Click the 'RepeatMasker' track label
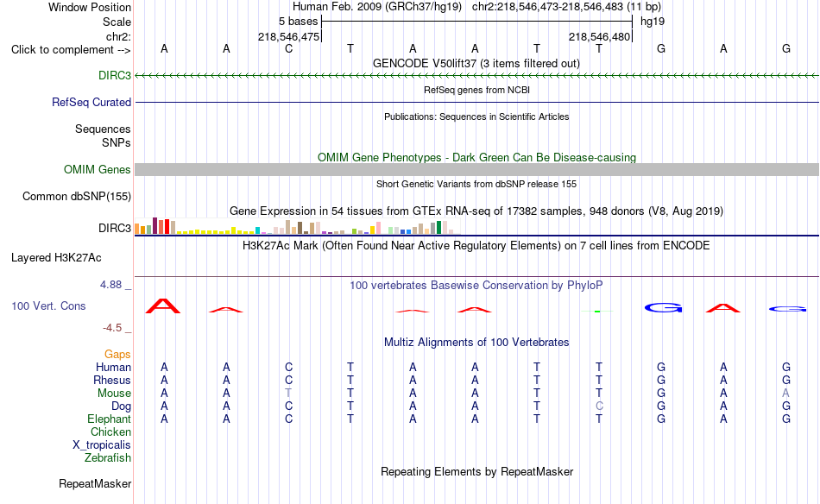Screen dimensions: 820x504 pos(95,484)
